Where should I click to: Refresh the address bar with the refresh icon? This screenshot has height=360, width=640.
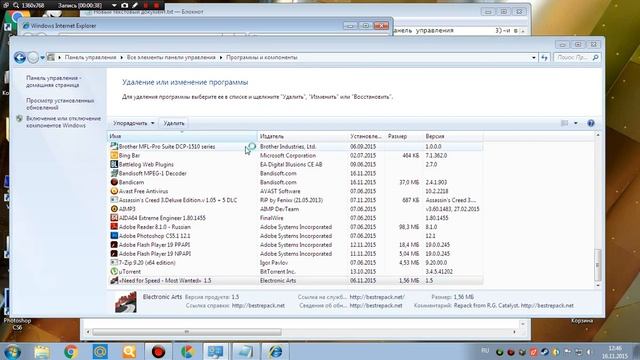tap(544, 58)
